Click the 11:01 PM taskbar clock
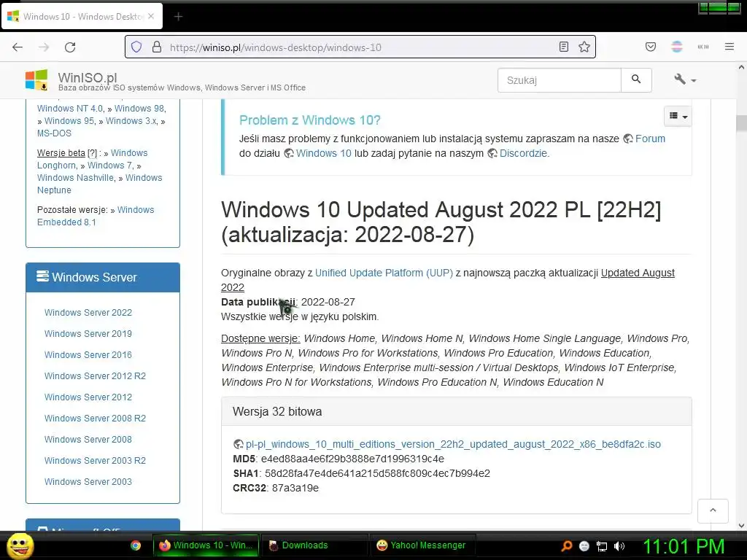 [684, 546]
